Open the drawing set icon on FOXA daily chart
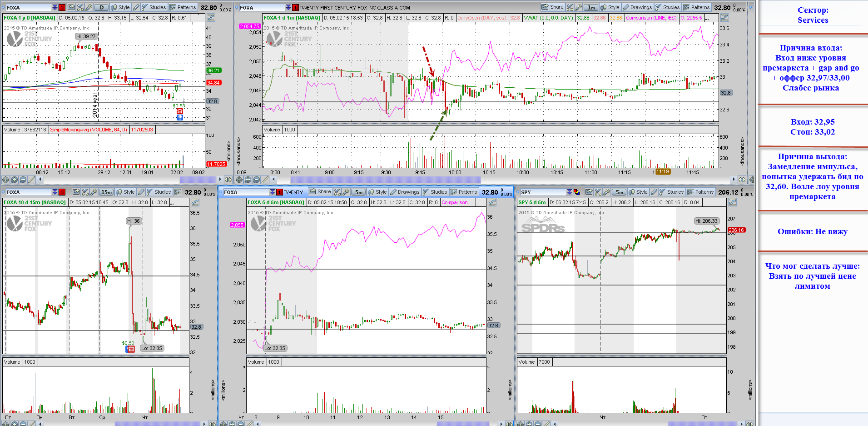This screenshot has height=426, width=868. point(211,18)
